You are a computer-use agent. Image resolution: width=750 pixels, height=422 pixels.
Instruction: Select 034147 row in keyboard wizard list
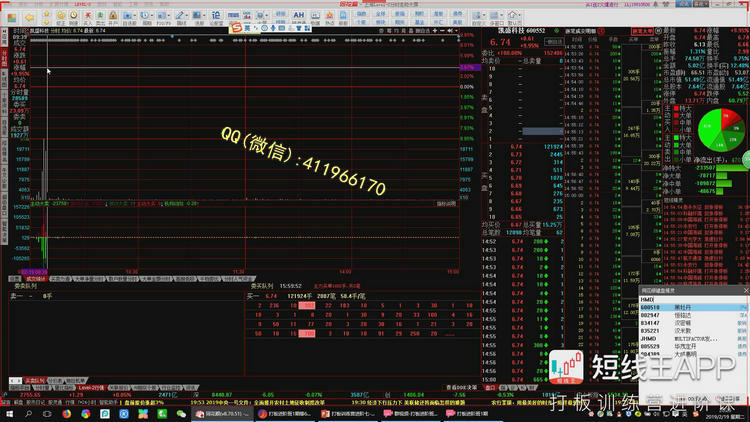(693, 323)
